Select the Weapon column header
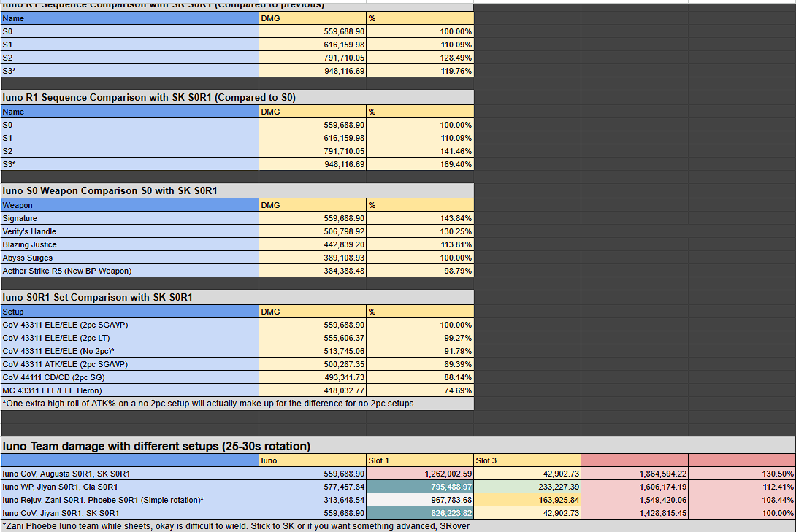This screenshot has height=532, width=796. [x=130, y=205]
